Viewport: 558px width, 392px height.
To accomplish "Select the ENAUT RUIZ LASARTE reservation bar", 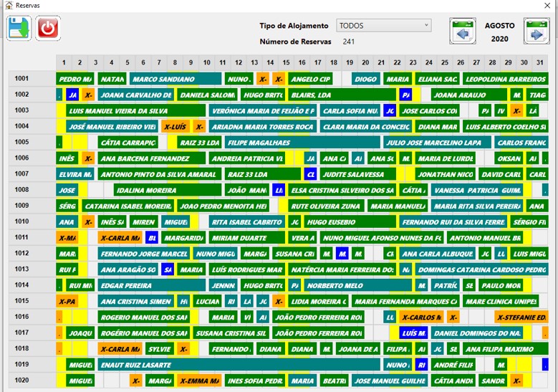I will (239, 365).
